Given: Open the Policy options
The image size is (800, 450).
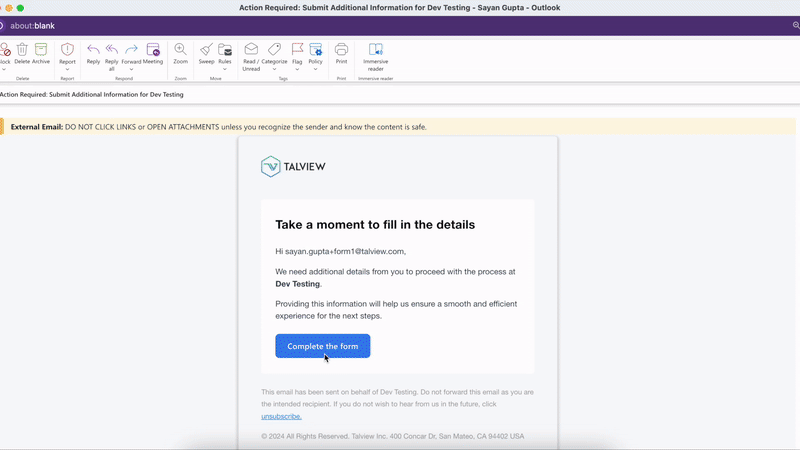Looking at the screenshot, I should (315, 54).
